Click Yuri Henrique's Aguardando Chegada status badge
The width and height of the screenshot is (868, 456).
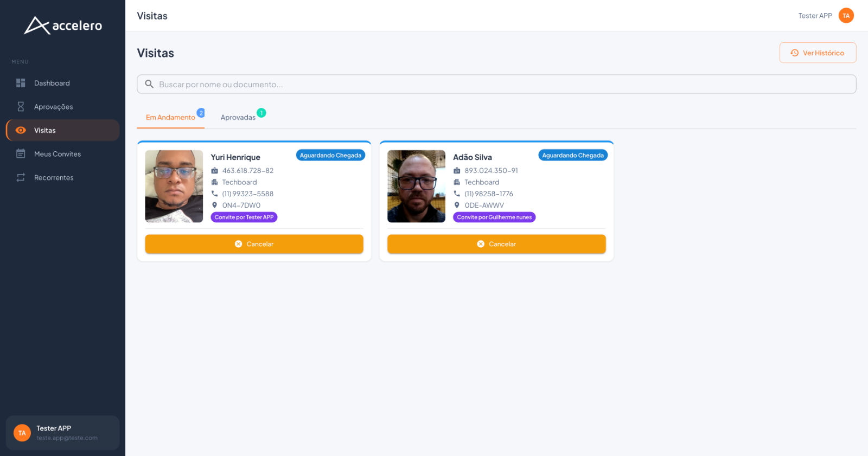point(330,155)
